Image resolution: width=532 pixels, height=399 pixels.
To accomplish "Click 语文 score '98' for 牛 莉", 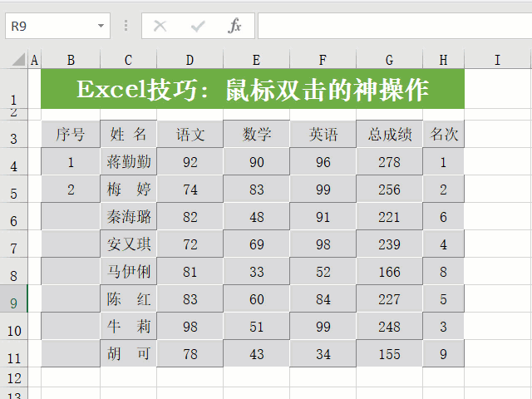I will point(190,327).
